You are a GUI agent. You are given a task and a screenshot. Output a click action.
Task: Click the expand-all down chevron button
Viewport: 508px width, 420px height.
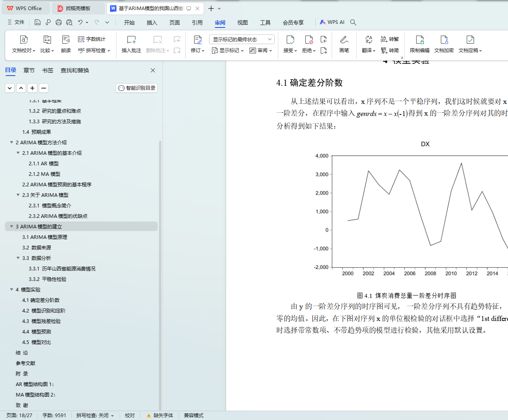point(10,88)
